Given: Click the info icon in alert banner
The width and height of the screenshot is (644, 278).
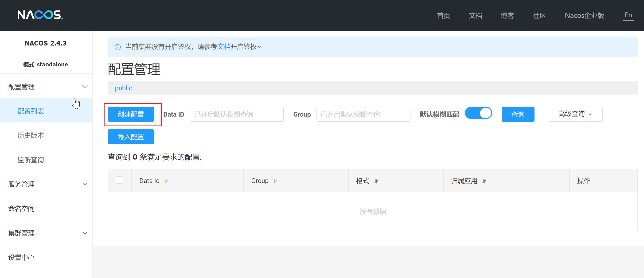Looking at the screenshot, I should pos(117,47).
